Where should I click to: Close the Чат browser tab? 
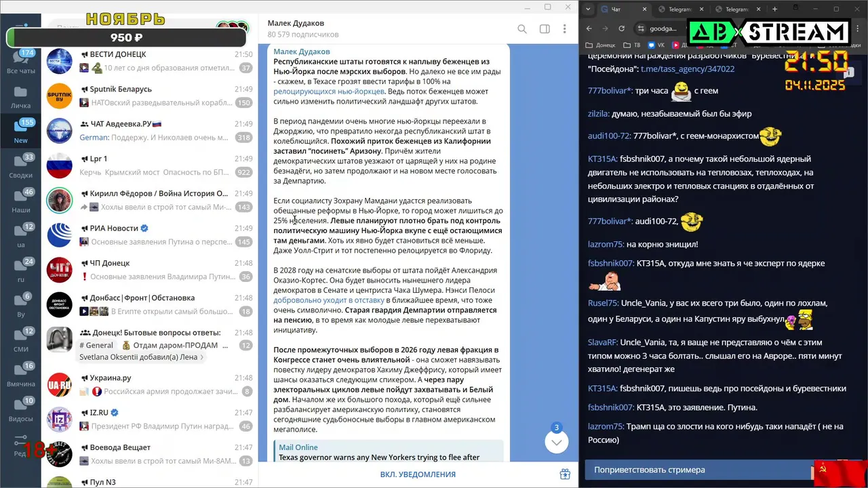click(x=644, y=9)
